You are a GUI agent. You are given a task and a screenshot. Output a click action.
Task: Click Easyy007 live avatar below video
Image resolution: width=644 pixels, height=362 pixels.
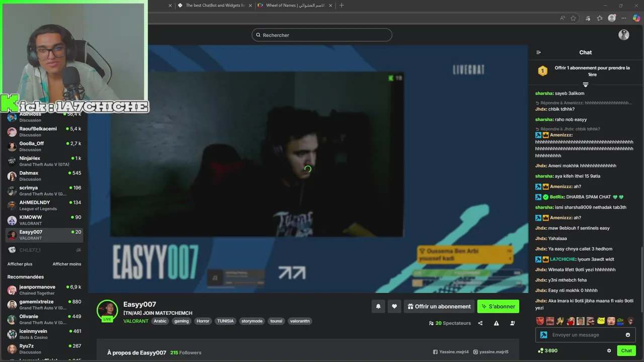click(107, 310)
